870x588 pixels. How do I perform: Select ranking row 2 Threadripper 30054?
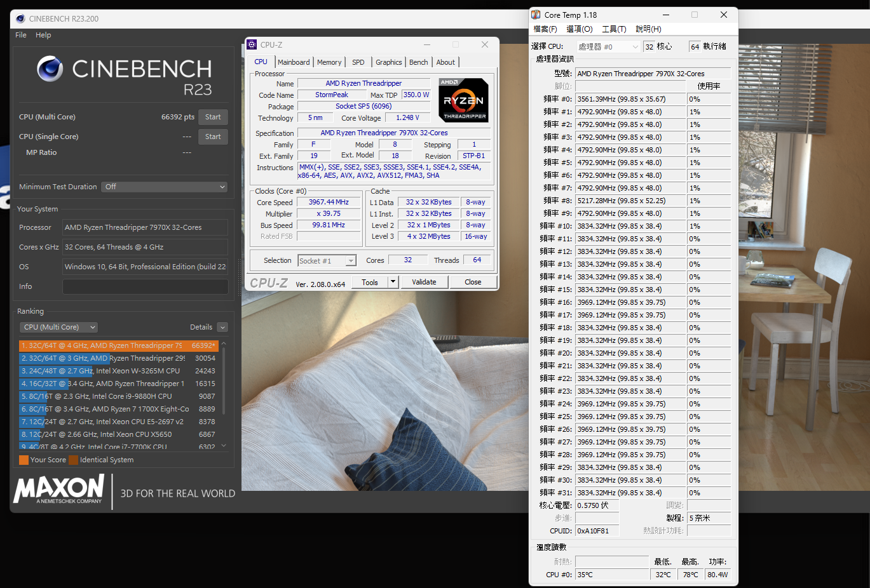119,358
